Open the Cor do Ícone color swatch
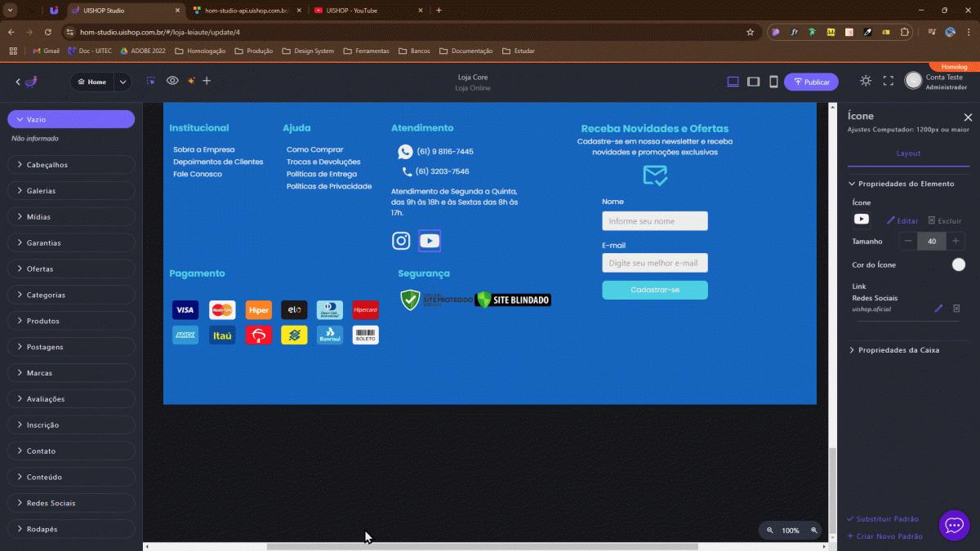 point(959,264)
